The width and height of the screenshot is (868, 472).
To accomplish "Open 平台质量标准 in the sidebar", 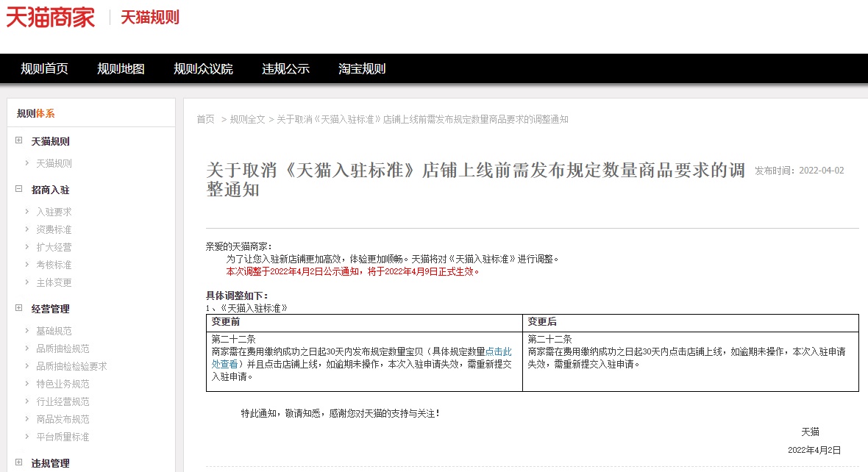I will pos(63,437).
